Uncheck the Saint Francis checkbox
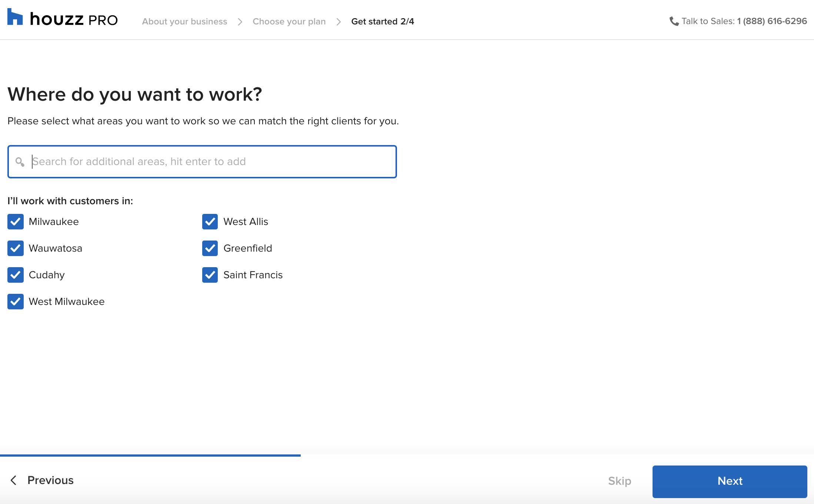Image resolution: width=814 pixels, height=504 pixels. tap(210, 275)
